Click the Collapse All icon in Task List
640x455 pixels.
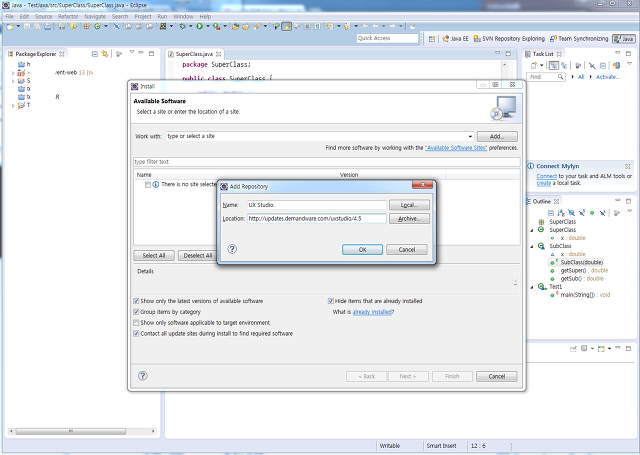coord(603,65)
